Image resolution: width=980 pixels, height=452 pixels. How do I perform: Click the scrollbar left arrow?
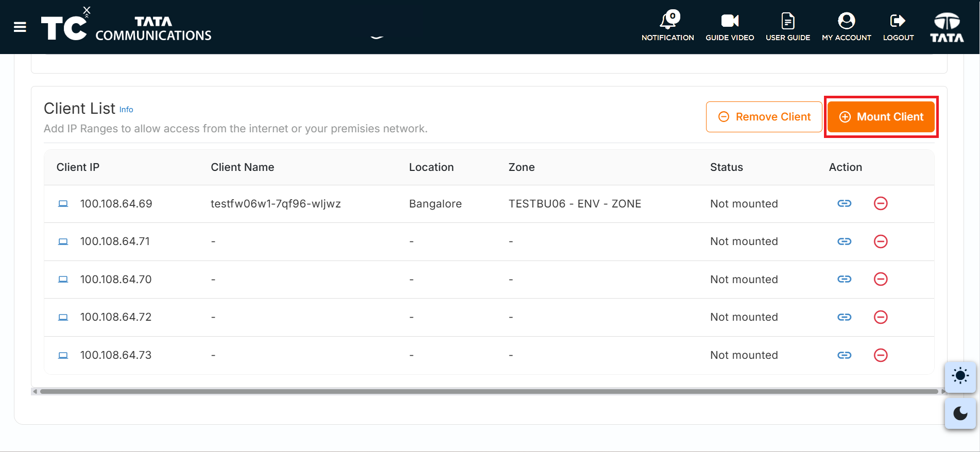coord(35,391)
